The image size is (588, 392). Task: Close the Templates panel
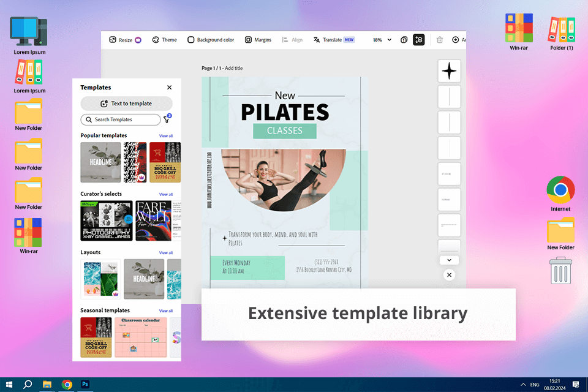tap(170, 88)
